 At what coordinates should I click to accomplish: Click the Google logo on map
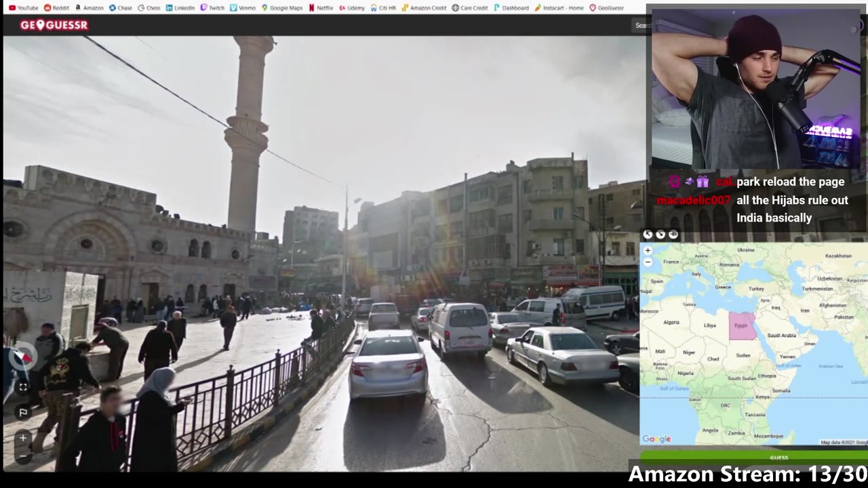point(656,439)
